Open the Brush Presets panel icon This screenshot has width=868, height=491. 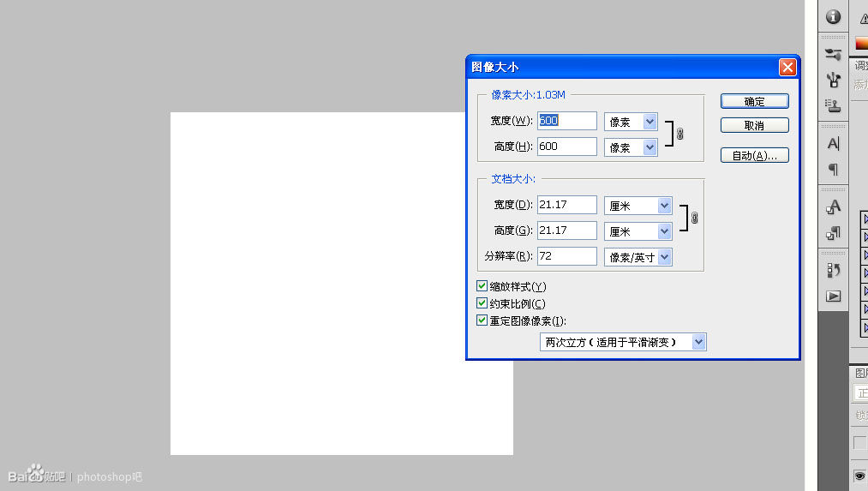coord(833,54)
